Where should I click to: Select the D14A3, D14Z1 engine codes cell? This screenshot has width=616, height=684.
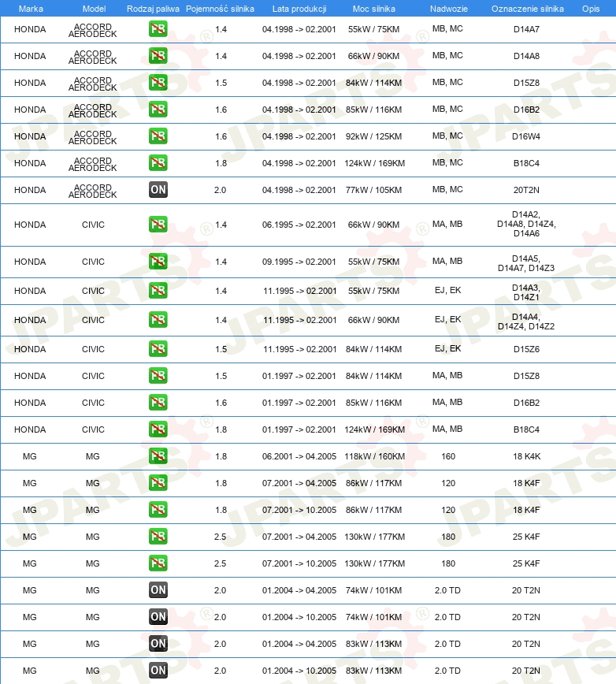click(x=526, y=292)
